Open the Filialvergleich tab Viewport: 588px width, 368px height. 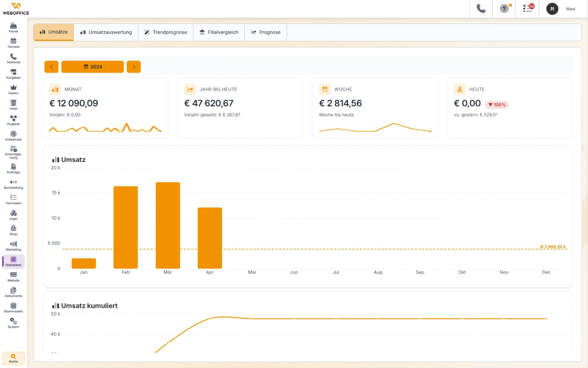[x=219, y=32]
